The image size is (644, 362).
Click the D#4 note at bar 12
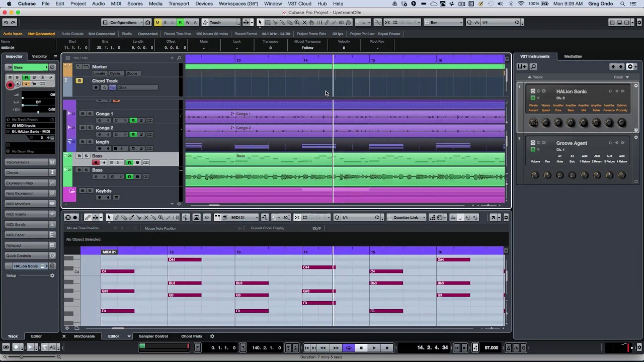(185, 259)
